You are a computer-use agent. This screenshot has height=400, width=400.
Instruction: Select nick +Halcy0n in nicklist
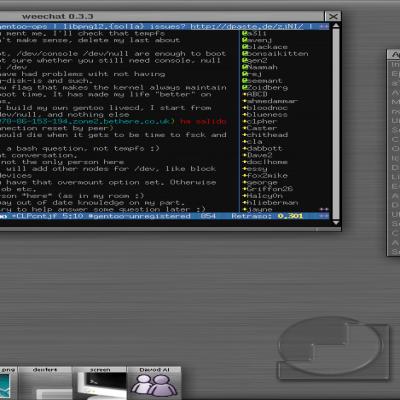[x=262, y=196]
